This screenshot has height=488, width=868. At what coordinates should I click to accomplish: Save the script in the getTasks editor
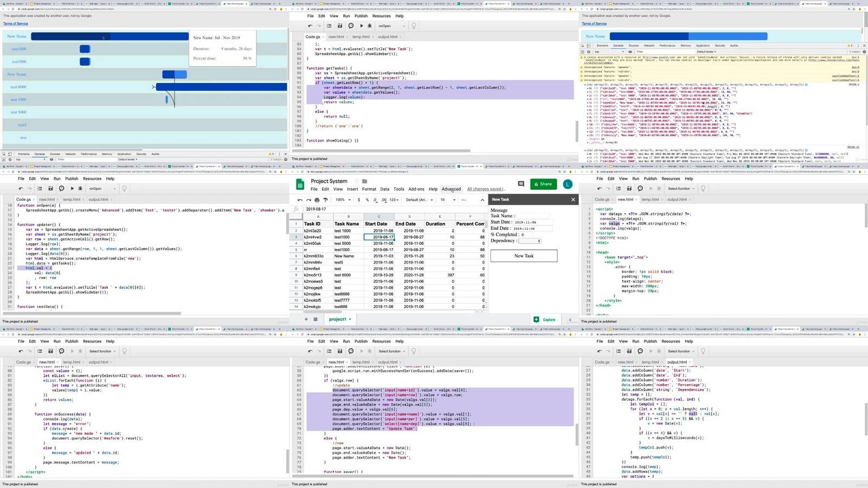[340, 26]
